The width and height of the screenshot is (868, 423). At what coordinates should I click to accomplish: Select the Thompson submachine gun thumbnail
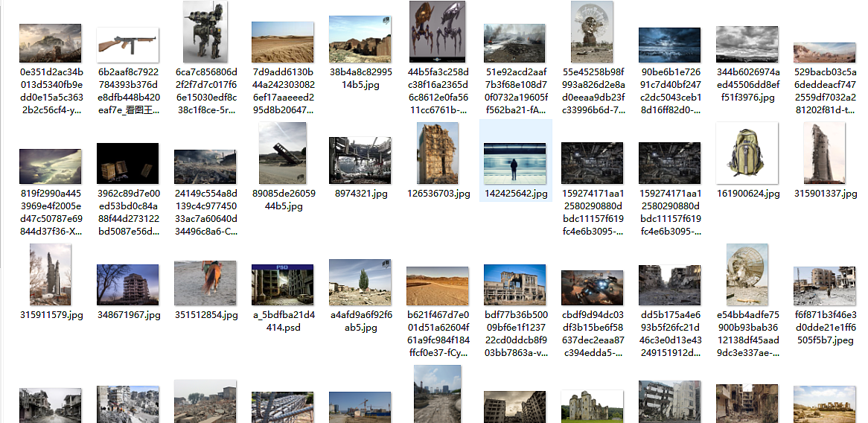127,45
